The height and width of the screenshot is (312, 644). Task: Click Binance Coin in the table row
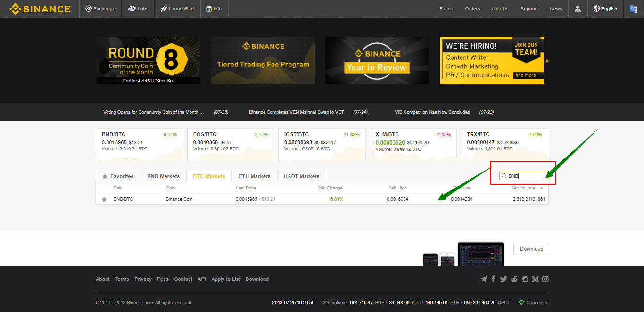(179, 199)
